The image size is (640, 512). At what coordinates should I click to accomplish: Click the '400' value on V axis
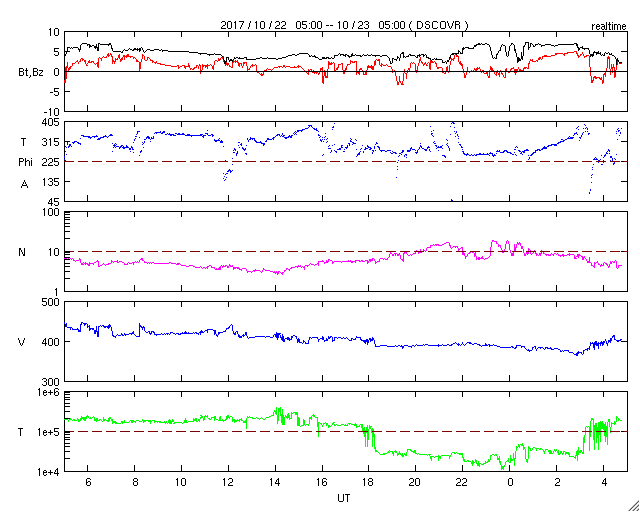pos(51,342)
